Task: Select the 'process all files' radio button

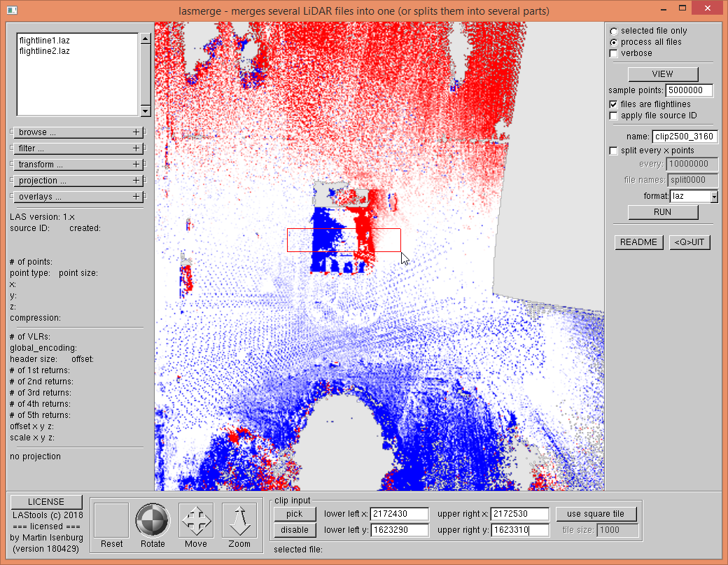Action: point(614,42)
